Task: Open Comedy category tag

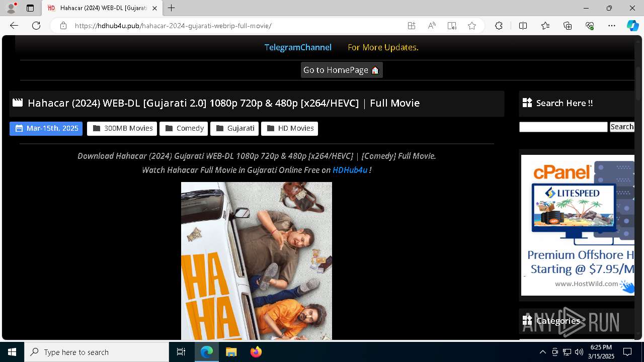Action: point(184,128)
